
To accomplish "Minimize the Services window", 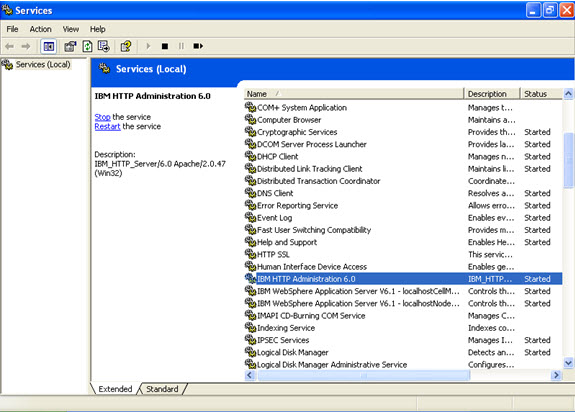I will click(533, 10).
